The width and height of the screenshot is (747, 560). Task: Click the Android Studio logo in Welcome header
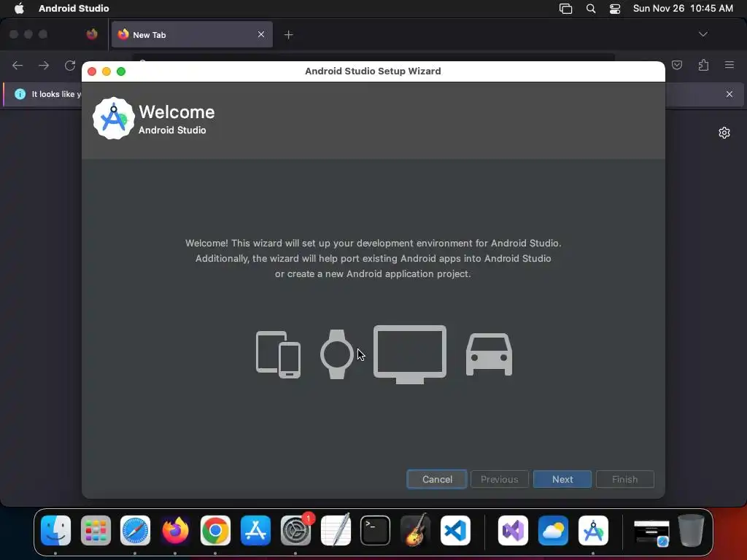[x=113, y=119]
